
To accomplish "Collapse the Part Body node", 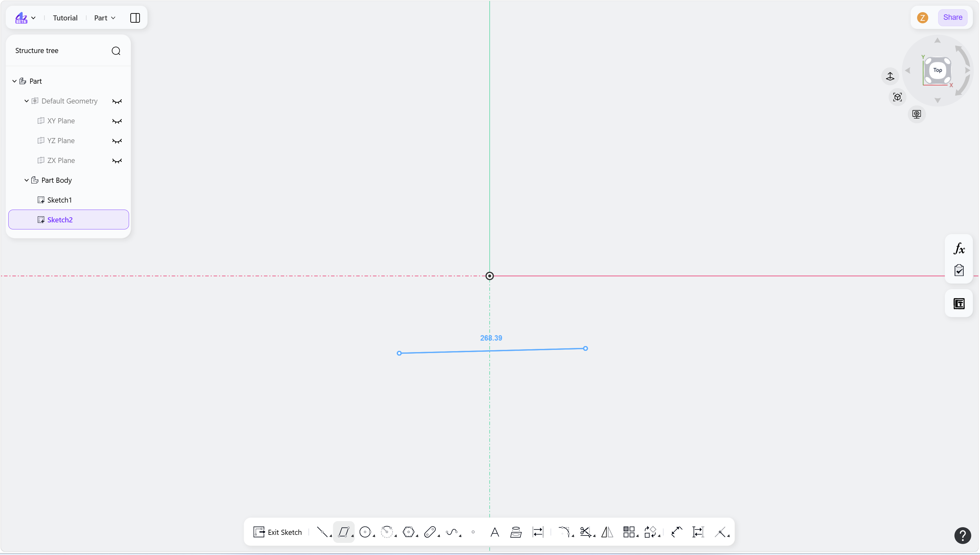I will [x=27, y=180].
